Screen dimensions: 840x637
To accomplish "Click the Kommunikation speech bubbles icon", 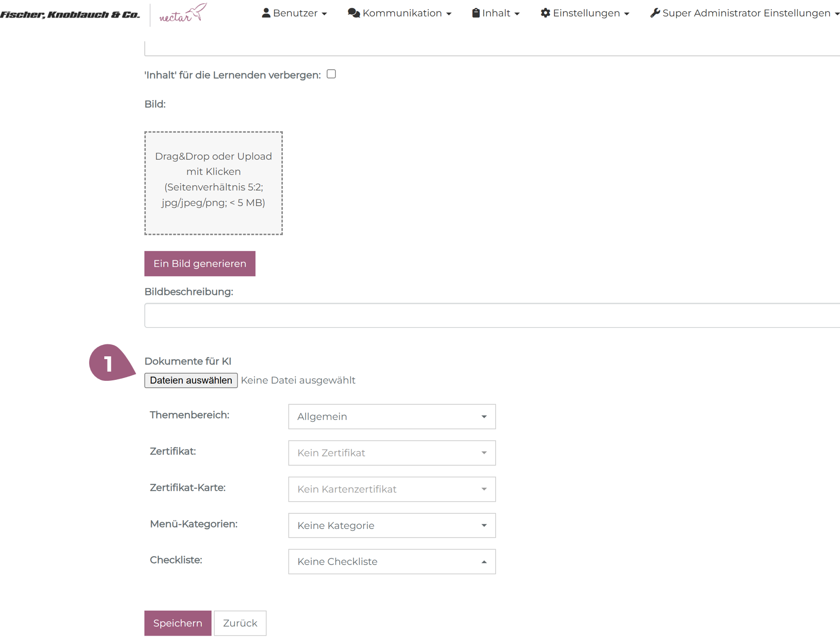I will point(354,13).
